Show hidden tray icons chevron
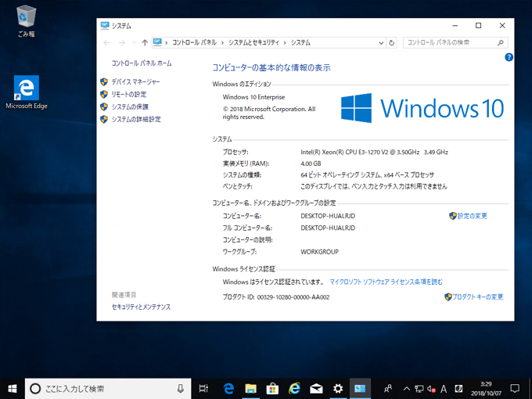The image size is (532, 399). pyautogui.click(x=407, y=389)
